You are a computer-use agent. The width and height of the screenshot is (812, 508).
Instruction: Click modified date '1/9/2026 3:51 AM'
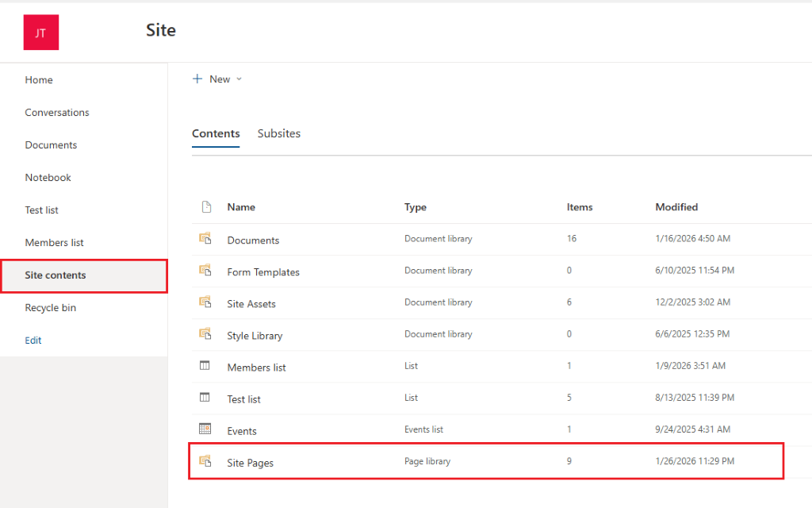[691, 365]
